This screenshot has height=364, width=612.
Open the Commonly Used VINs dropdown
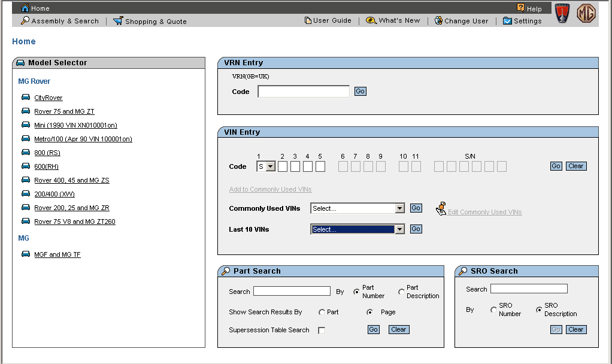pyautogui.click(x=399, y=208)
